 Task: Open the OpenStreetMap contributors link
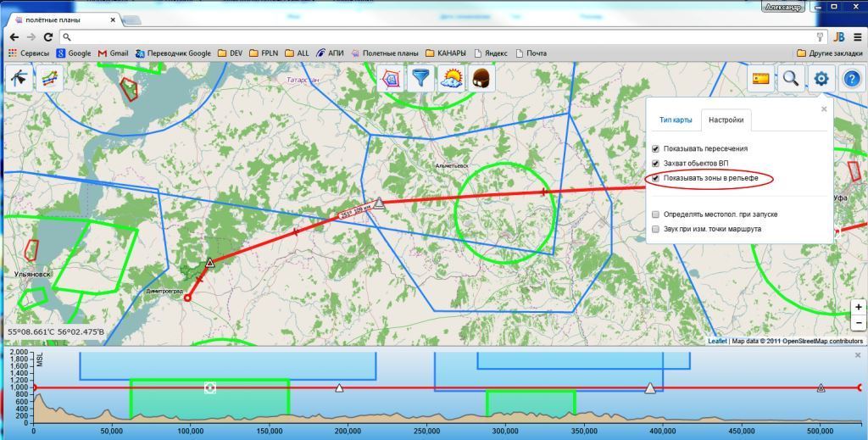822,341
